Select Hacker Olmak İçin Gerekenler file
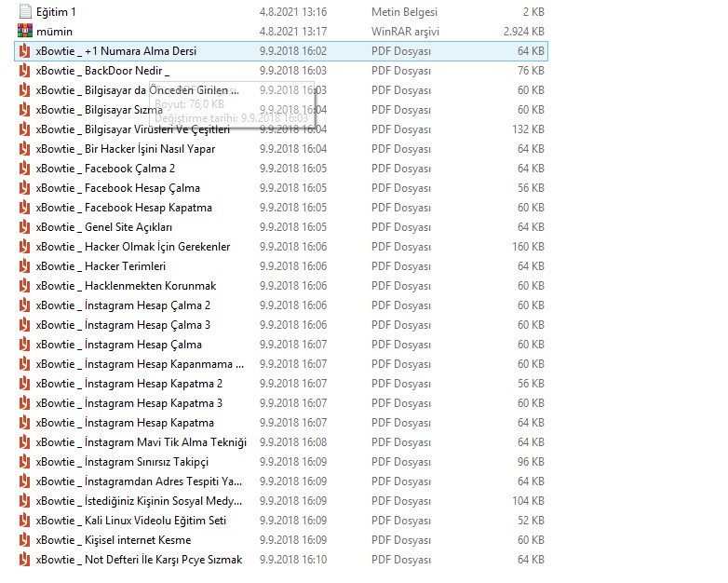 [132, 247]
